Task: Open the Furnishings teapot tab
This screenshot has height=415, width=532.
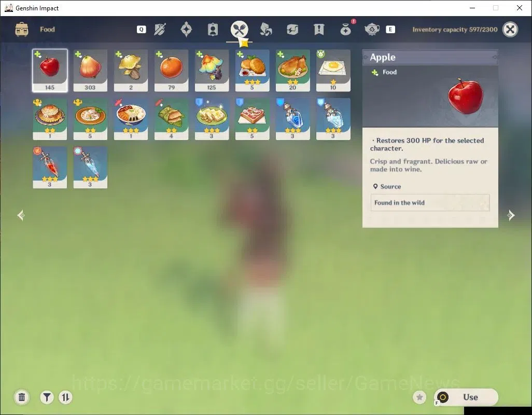Action: point(372,30)
